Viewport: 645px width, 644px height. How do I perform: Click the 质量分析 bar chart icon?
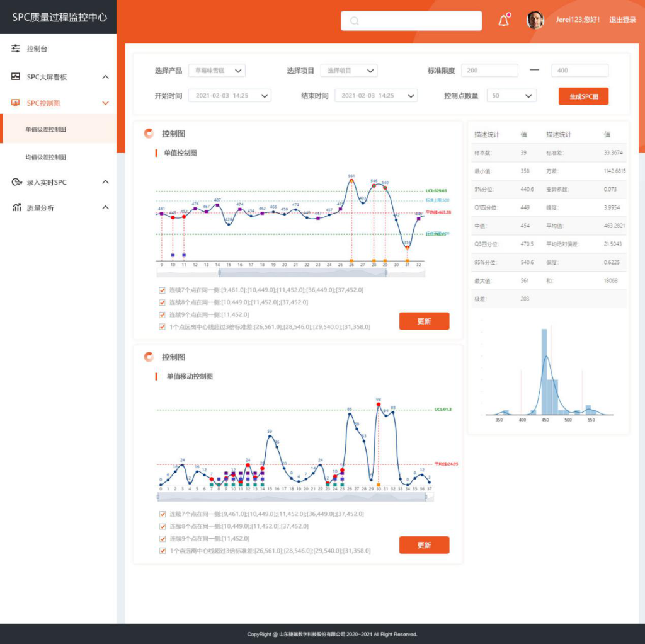[x=16, y=207]
